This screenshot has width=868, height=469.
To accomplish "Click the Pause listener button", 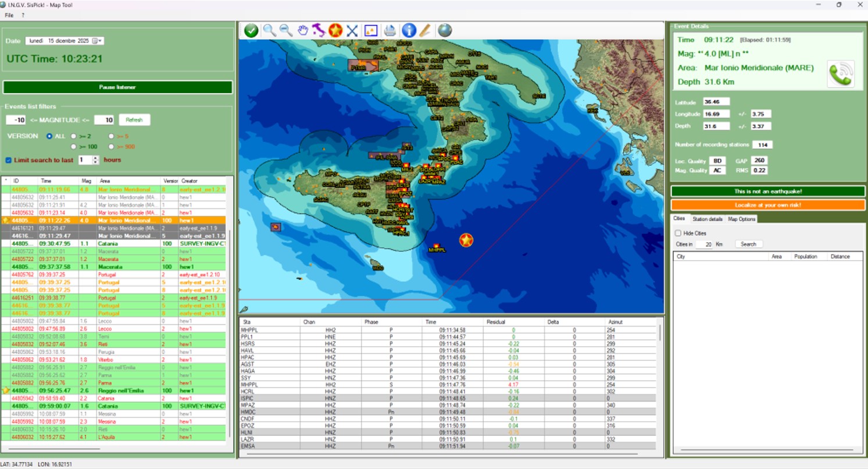I will coord(117,87).
